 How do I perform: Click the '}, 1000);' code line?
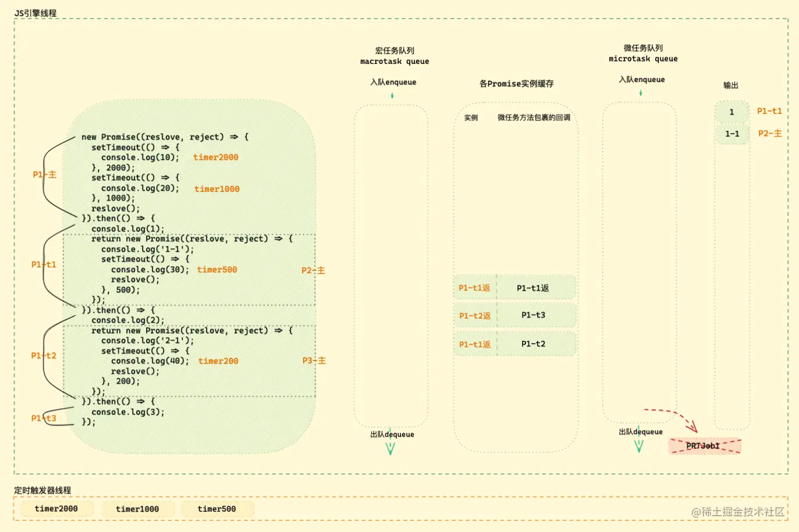(113, 198)
